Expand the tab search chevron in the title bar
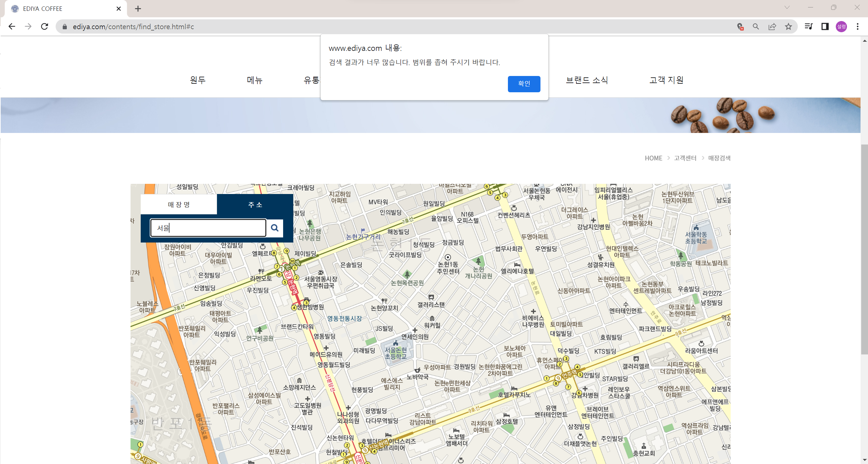Viewport: 868px width, 464px height. 787,7
